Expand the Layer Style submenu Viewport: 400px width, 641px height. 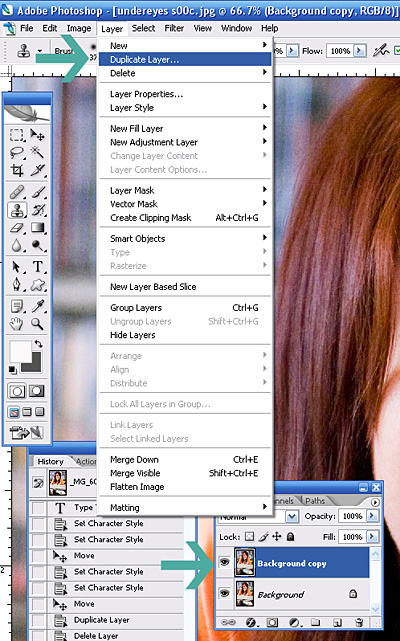click(185, 108)
